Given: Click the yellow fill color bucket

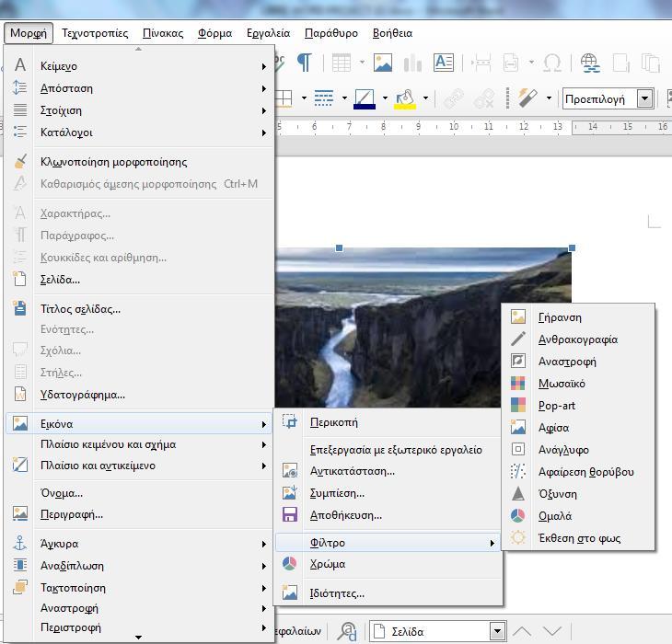Looking at the screenshot, I should click(404, 99).
